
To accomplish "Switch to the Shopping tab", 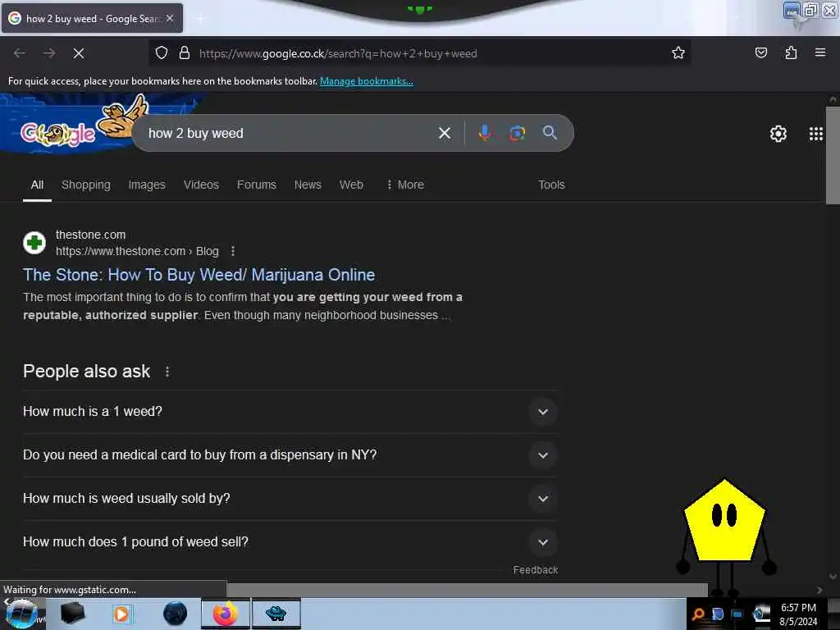I will [85, 185].
